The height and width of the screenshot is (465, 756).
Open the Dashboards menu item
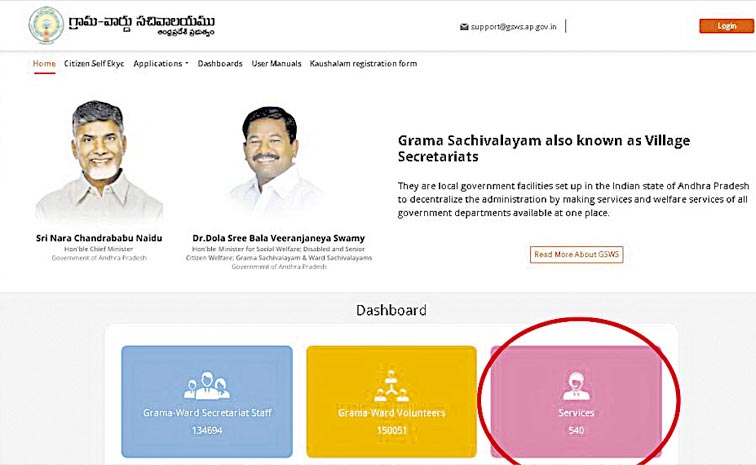click(x=220, y=64)
